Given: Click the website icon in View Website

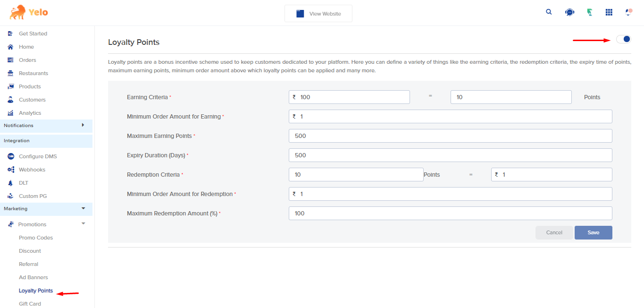Looking at the screenshot, I should [x=300, y=14].
